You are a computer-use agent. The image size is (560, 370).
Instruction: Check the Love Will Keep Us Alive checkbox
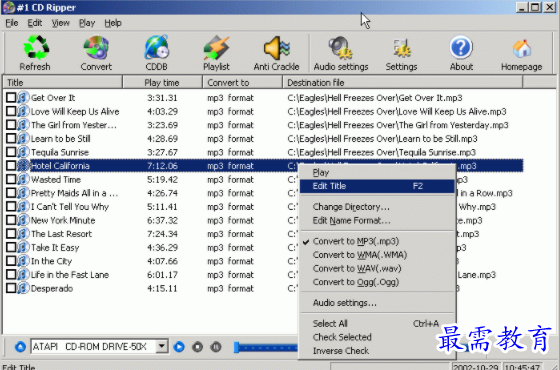[11, 111]
